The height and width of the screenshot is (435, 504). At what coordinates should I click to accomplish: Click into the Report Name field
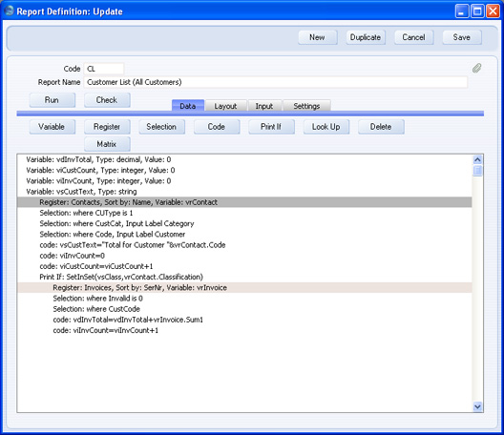coord(276,82)
